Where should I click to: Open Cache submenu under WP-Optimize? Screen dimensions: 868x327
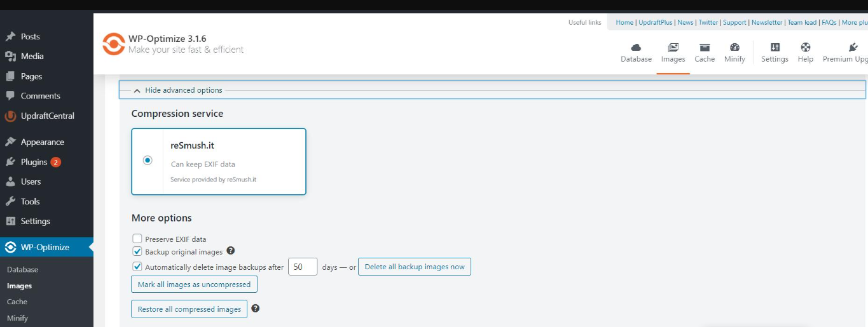click(x=17, y=302)
